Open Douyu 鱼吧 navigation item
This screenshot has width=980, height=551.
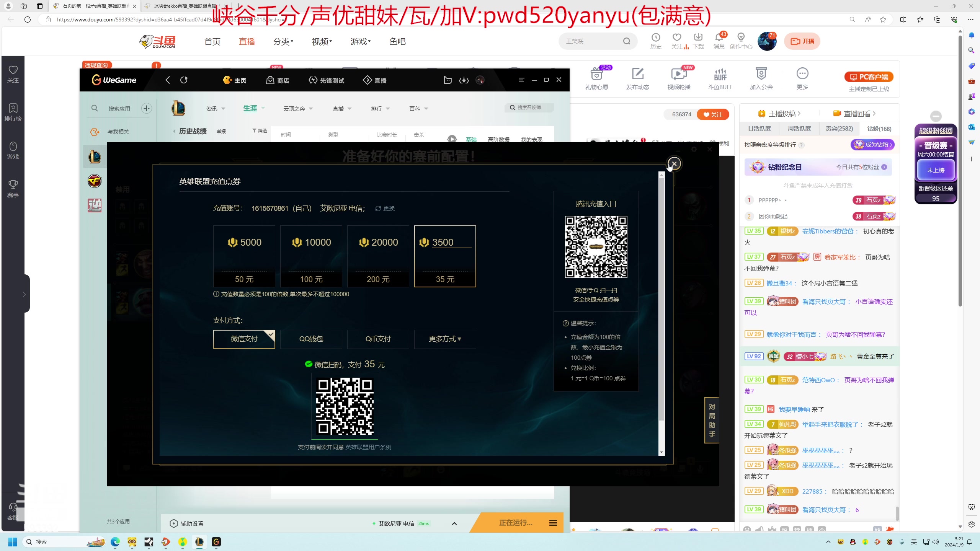point(397,41)
